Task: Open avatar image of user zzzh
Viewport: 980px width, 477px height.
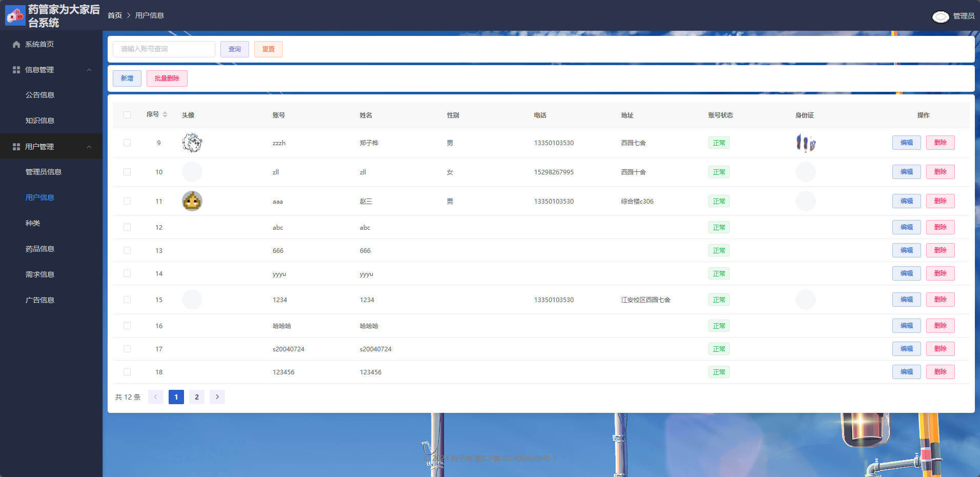Action: point(192,143)
